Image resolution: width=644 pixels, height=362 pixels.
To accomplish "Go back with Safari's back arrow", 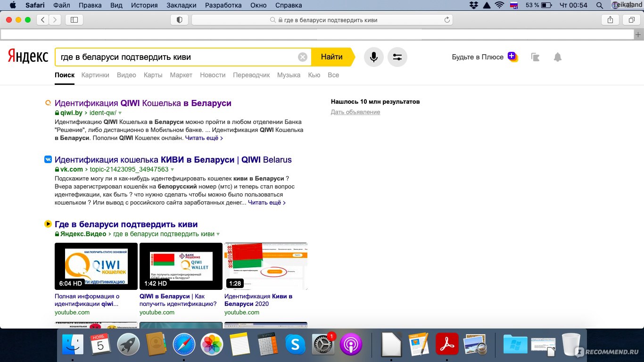I will coord(43,20).
